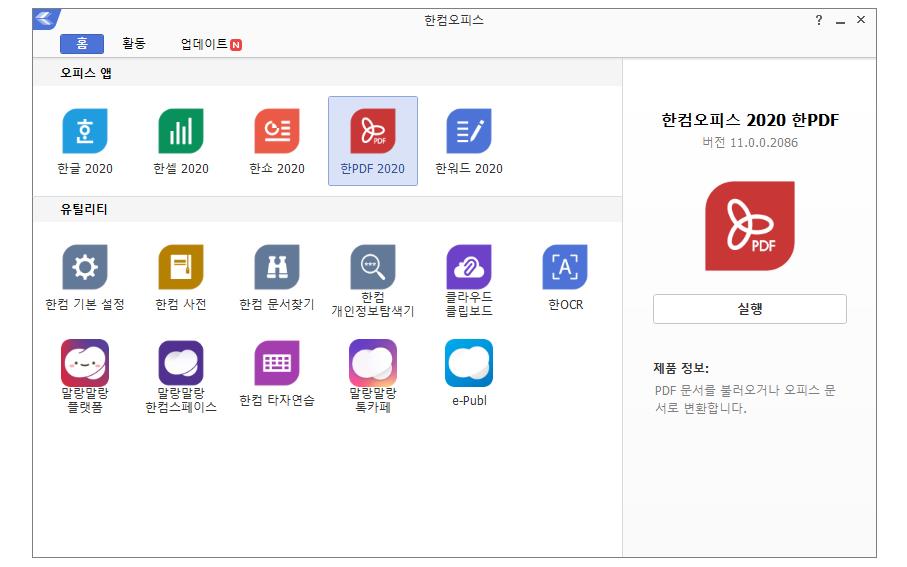Click the 한컴오피스 2020 한PDF title
The image size is (907, 567).
[750, 120]
